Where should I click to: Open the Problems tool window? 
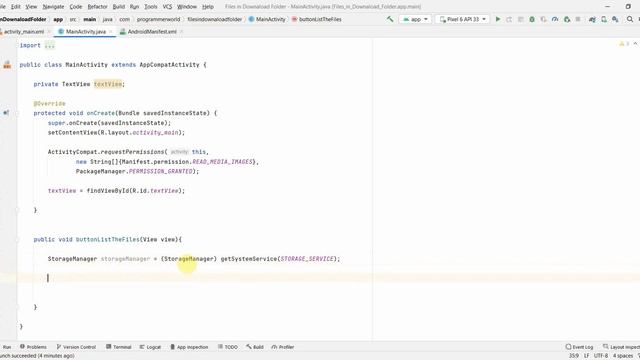click(x=33, y=347)
